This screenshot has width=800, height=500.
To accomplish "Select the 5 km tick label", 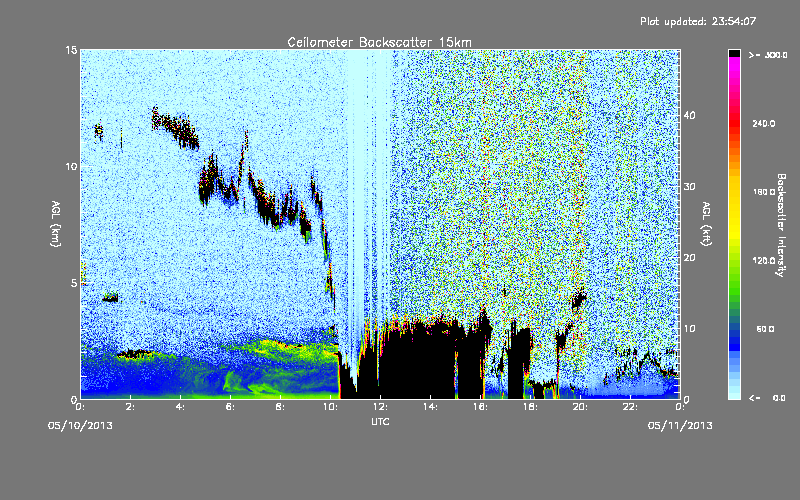I will point(74,283).
